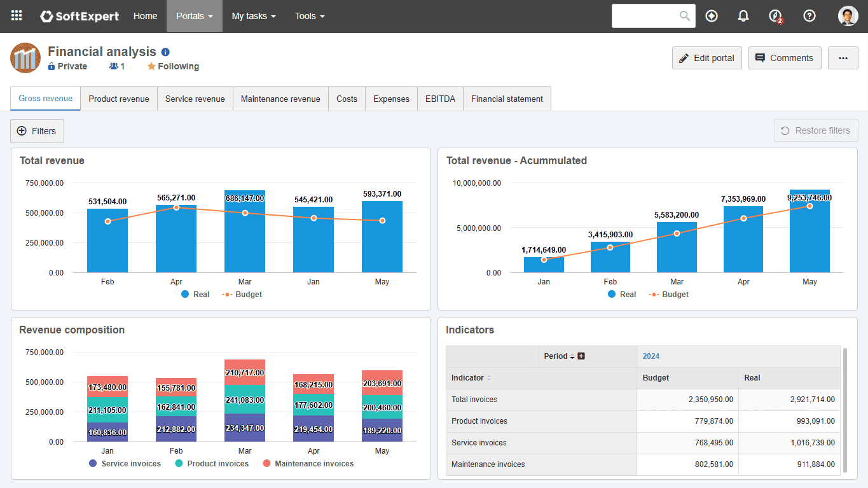Screen dimensions: 868x488
Task: Click the notifications bell icon
Action: click(743, 16)
